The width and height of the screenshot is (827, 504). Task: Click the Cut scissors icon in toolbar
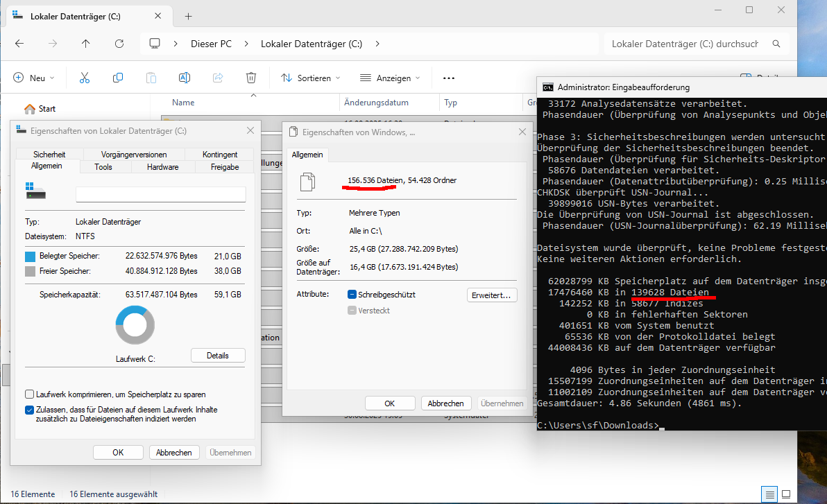coord(85,78)
